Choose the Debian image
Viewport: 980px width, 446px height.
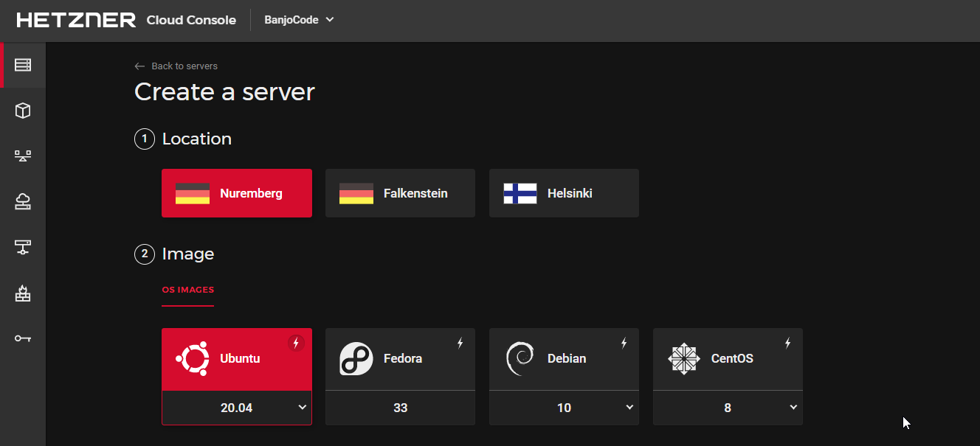[565, 359]
